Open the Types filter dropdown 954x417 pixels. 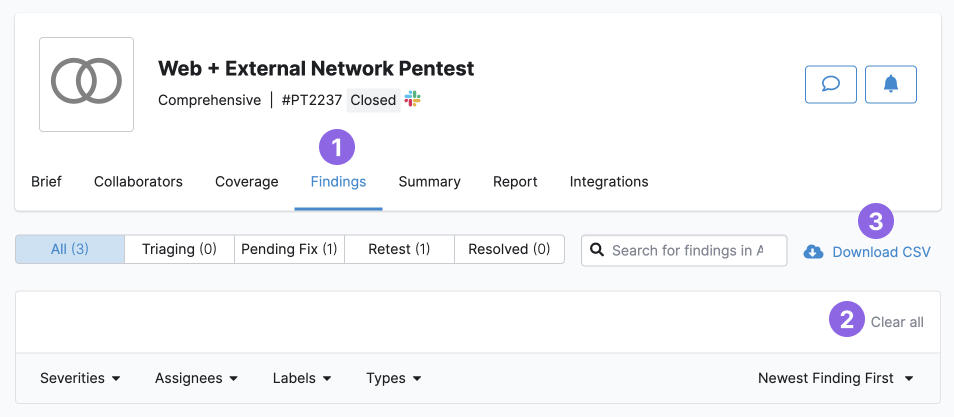[x=393, y=378]
